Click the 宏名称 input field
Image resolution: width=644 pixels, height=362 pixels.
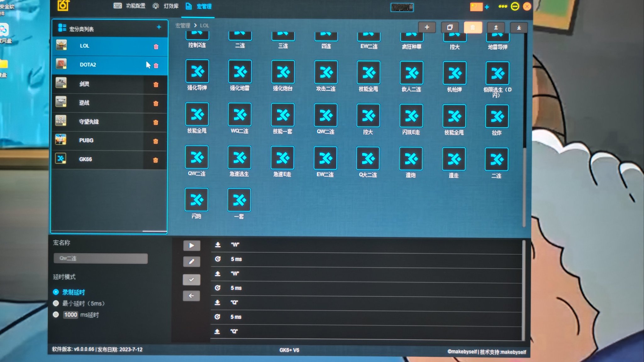100,258
